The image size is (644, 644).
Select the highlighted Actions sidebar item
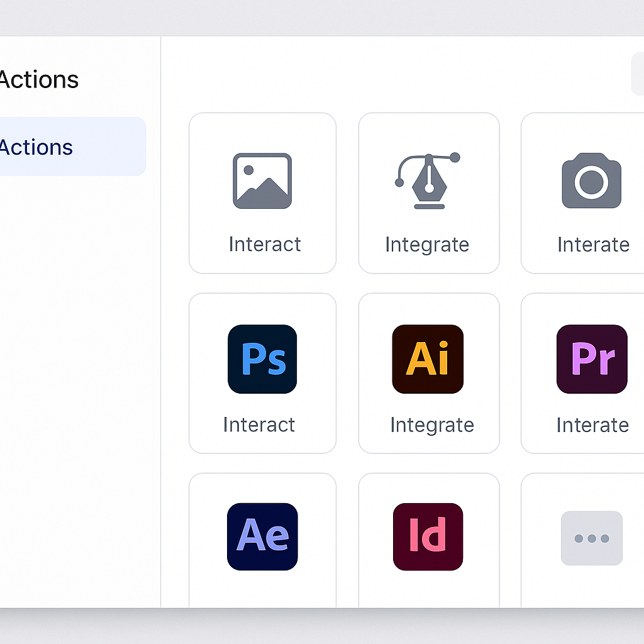73,147
